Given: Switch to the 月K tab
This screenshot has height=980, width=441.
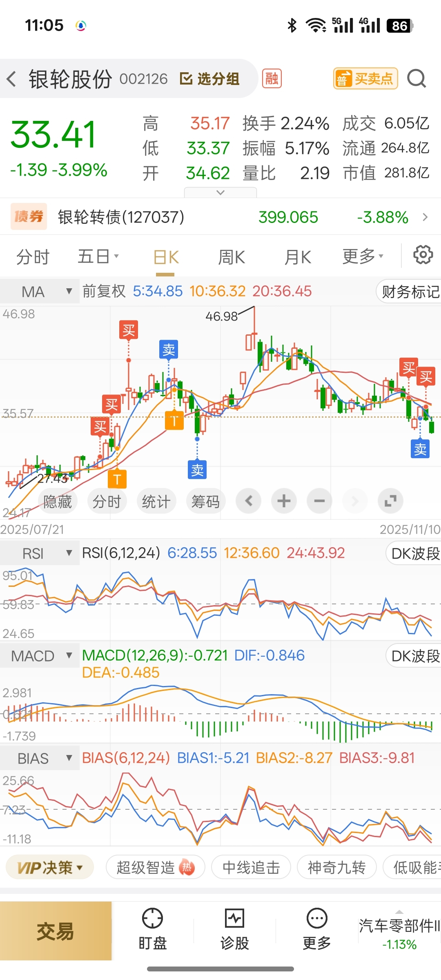Looking at the screenshot, I should tap(298, 257).
